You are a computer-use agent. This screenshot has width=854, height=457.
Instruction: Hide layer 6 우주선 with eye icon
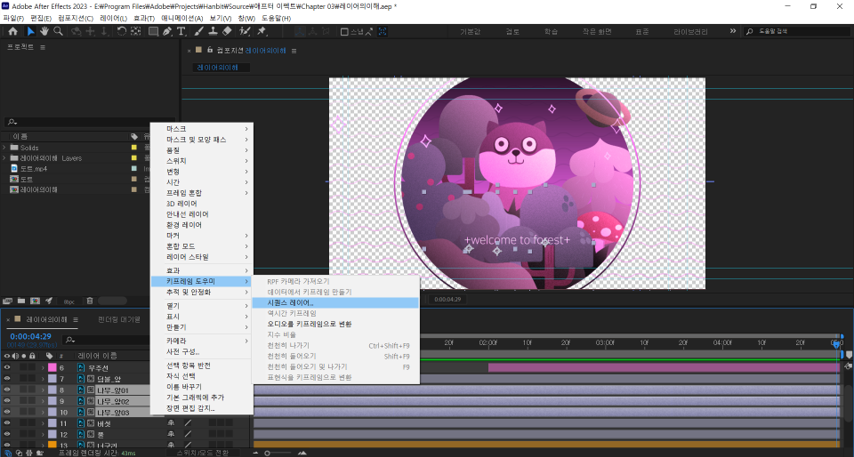click(x=7, y=368)
